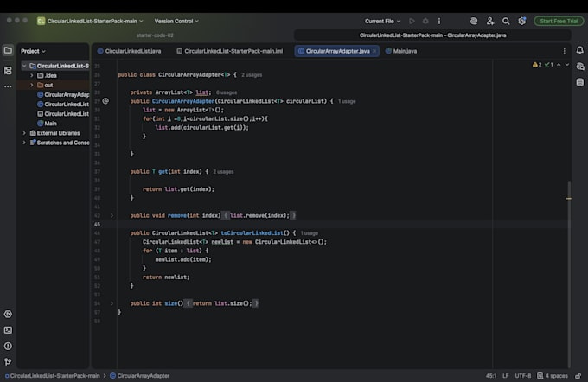Toggle read-only lock icon in status bar
Screen dimensions: 588x382
578,376
